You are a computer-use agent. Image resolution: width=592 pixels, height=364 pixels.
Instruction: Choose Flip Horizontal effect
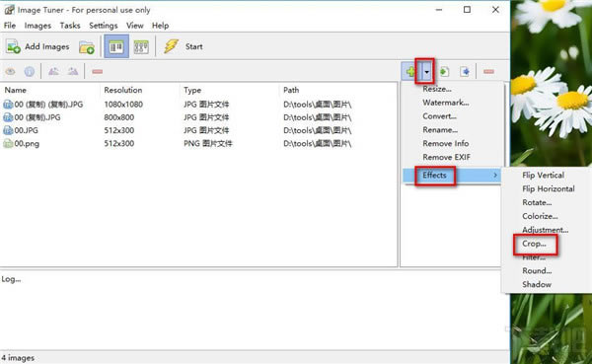coord(549,188)
